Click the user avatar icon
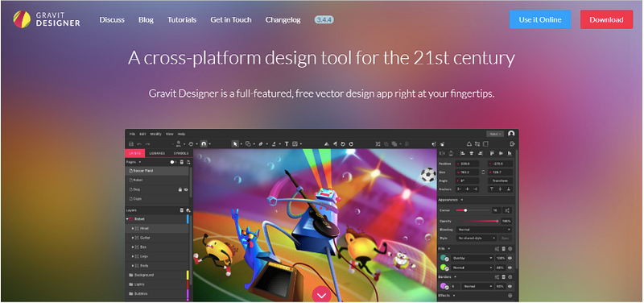This screenshot has width=644, height=303. point(511,134)
